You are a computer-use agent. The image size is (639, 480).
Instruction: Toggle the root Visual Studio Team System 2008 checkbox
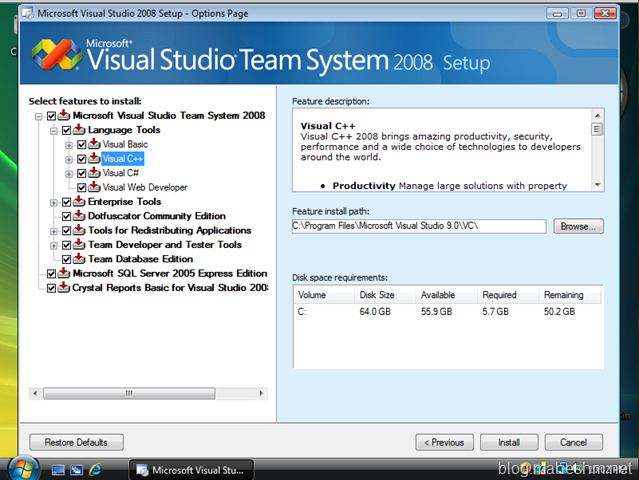coord(51,116)
